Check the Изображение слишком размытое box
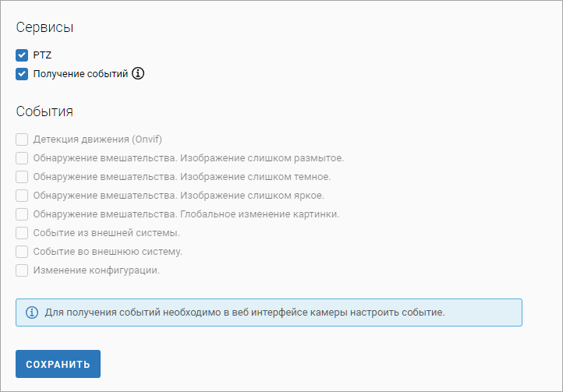This screenshot has height=392, width=563. pos(22,158)
